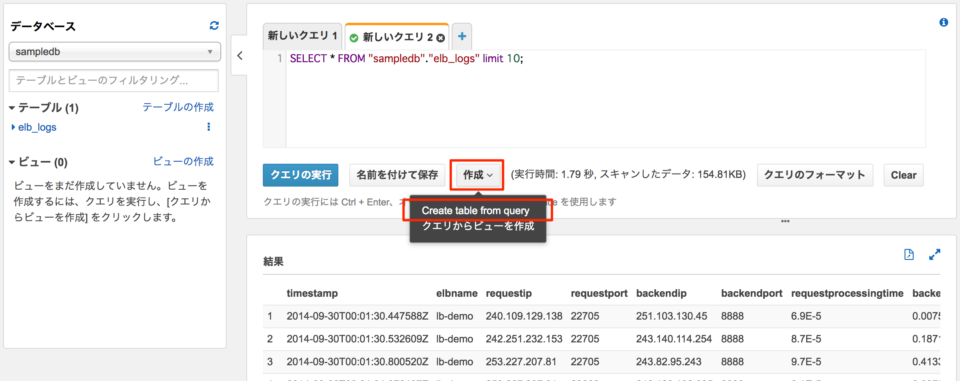
Task: Select cell 251.103.130.45
Action: (x=672, y=317)
